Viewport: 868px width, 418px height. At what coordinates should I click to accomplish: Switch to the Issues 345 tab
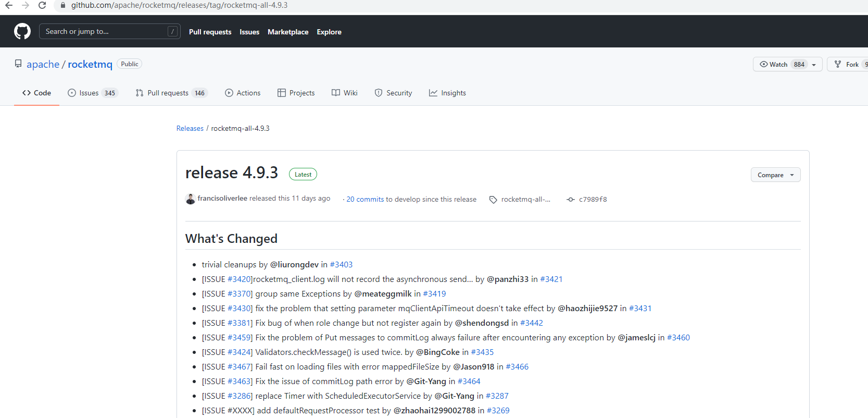(x=93, y=93)
